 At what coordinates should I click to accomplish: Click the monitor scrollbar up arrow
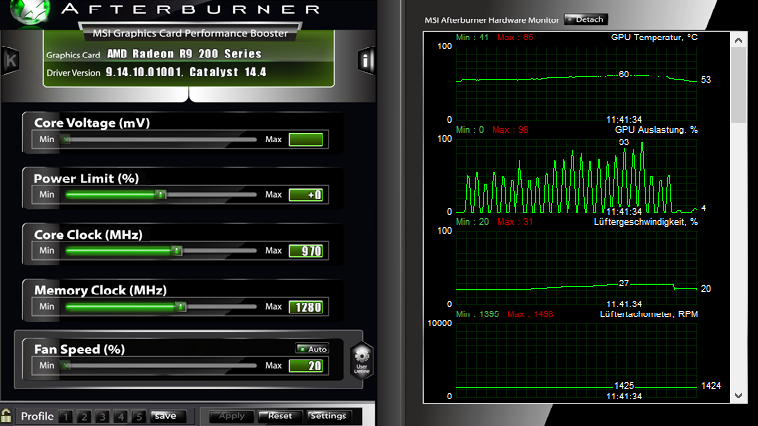(x=738, y=41)
